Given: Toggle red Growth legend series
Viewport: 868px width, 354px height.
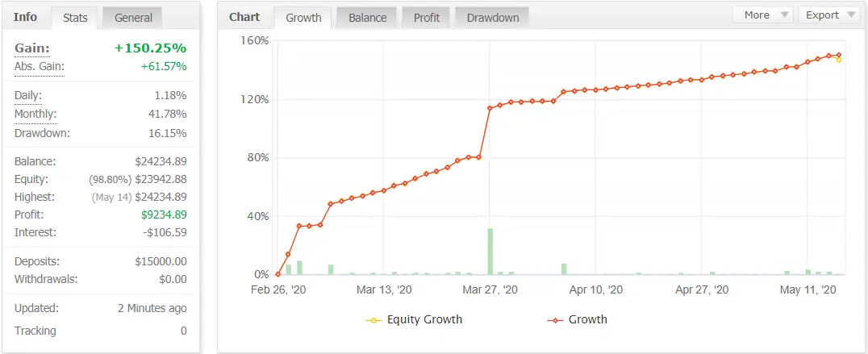Looking at the screenshot, I should point(578,319).
